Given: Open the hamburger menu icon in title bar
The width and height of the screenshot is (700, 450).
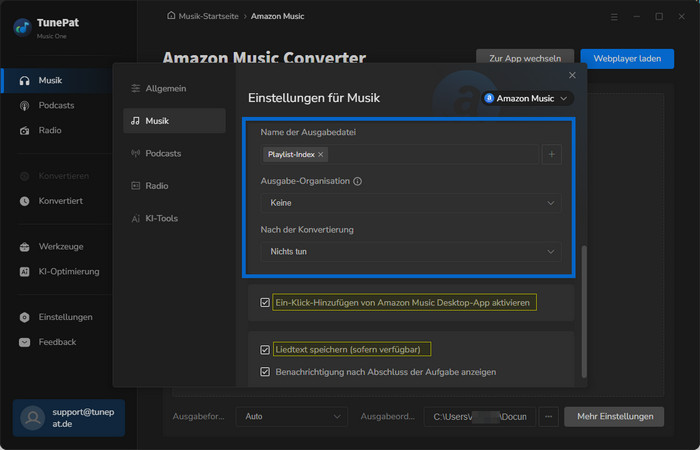Looking at the screenshot, I should [x=614, y=17].
